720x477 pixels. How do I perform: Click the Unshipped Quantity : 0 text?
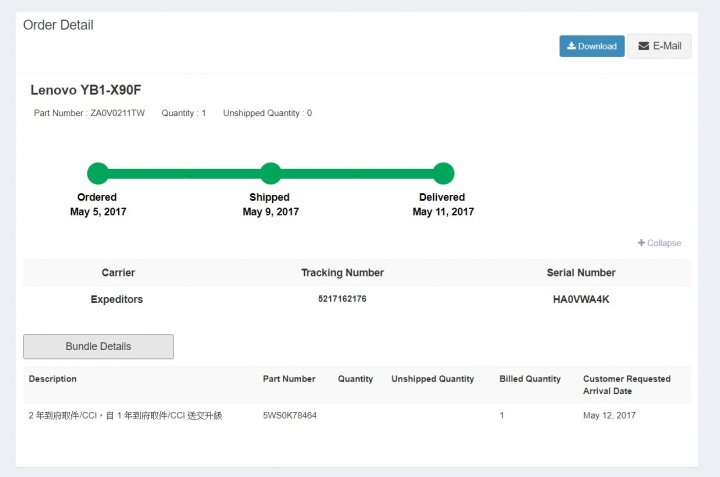[x=267, y=113]
